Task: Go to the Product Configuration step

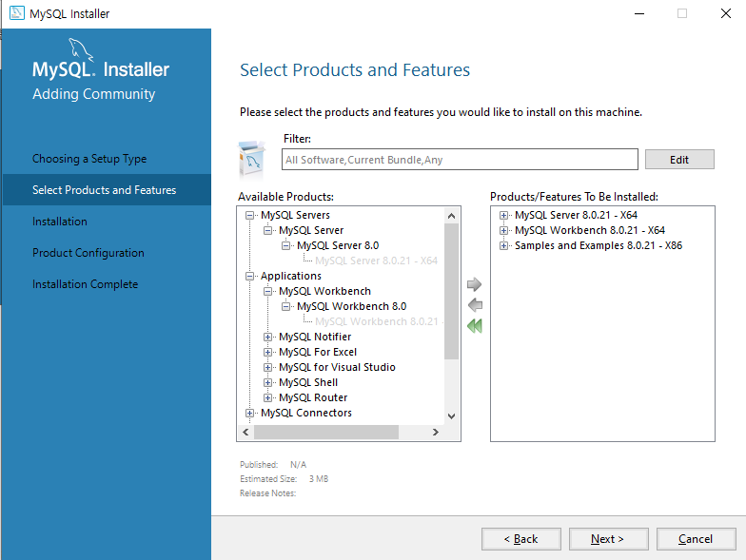Action: [x=88, y=253]
